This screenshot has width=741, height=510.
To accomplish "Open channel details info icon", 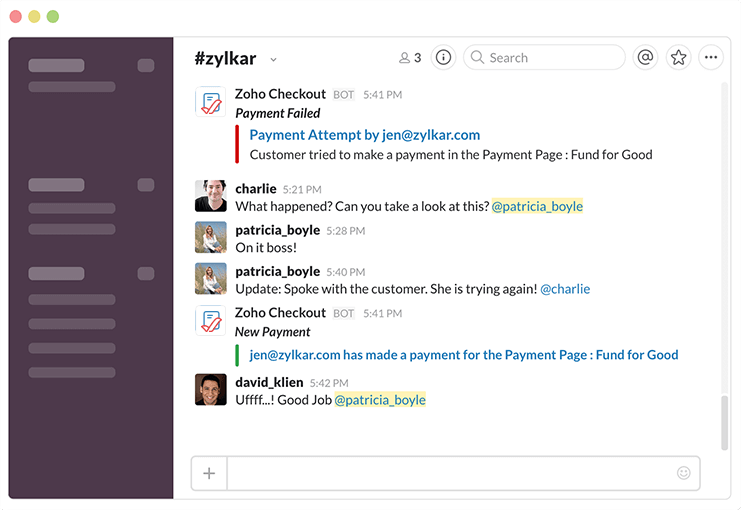I will pos(444,58).
